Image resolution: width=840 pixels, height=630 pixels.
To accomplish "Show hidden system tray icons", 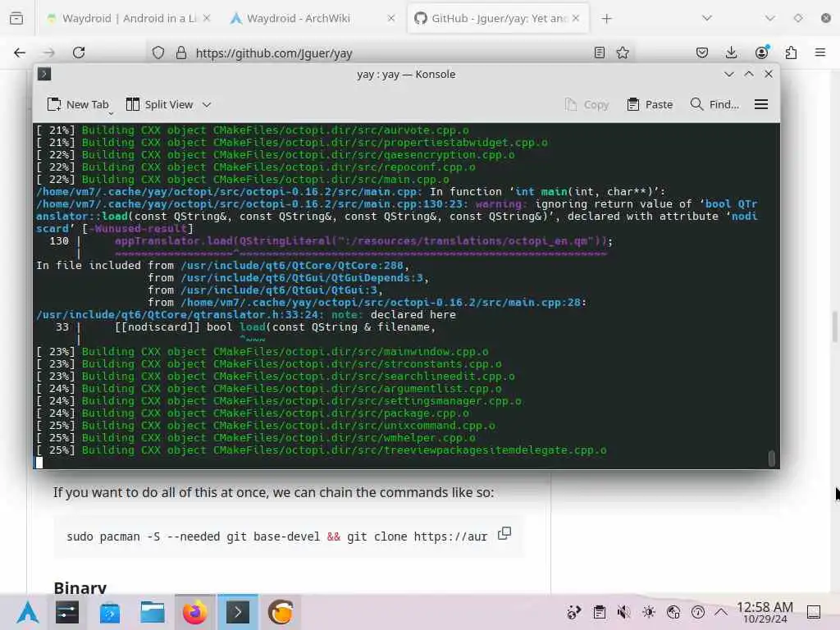I will [721, 612].
